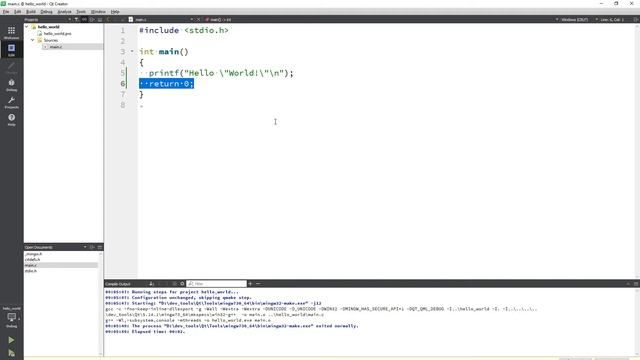The image size is (640, 360).
Task: Click the closing brace on line 7
Action: point(142,94)
